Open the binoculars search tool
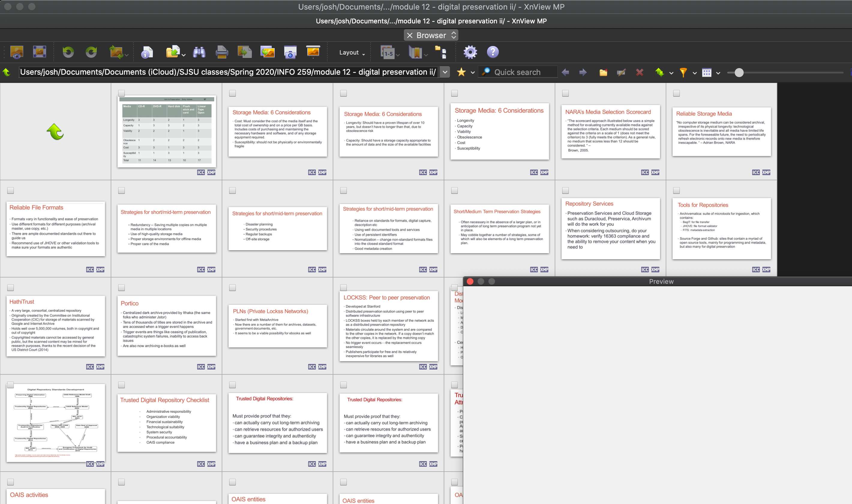 pos(199,52)
